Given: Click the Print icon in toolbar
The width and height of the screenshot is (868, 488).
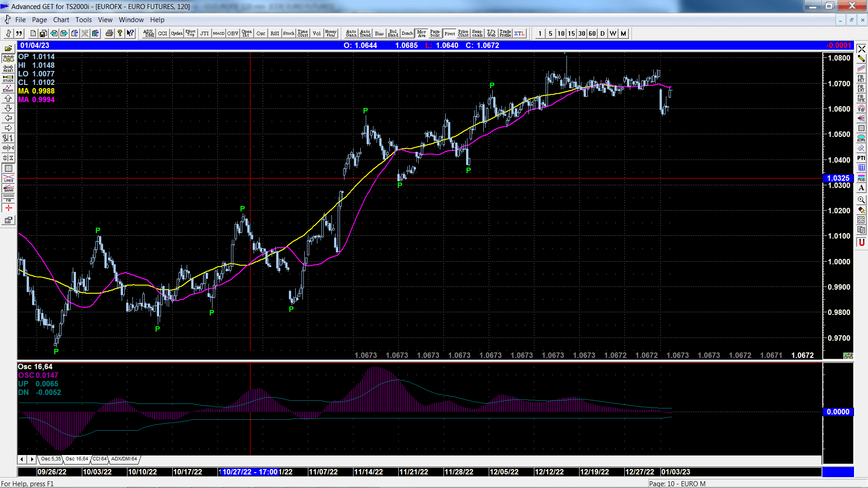Looking at the screenshot, I should [x=109, y=33].
